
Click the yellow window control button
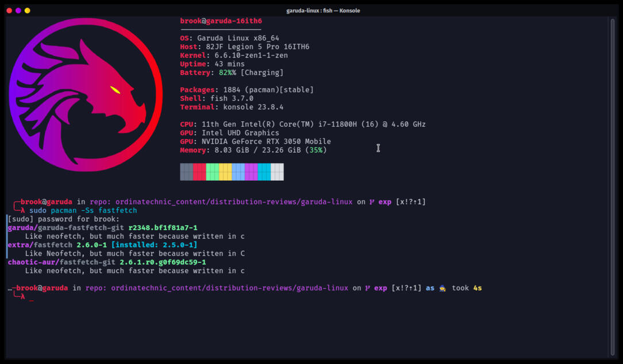point(28,10)
